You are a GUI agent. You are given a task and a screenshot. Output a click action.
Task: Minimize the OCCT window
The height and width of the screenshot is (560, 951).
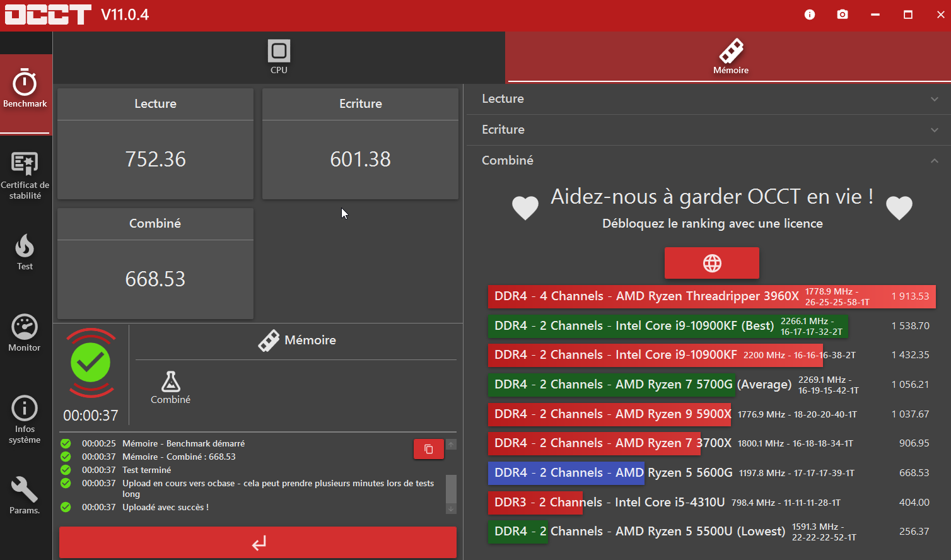pyautogui.click(x=875, y=15)
